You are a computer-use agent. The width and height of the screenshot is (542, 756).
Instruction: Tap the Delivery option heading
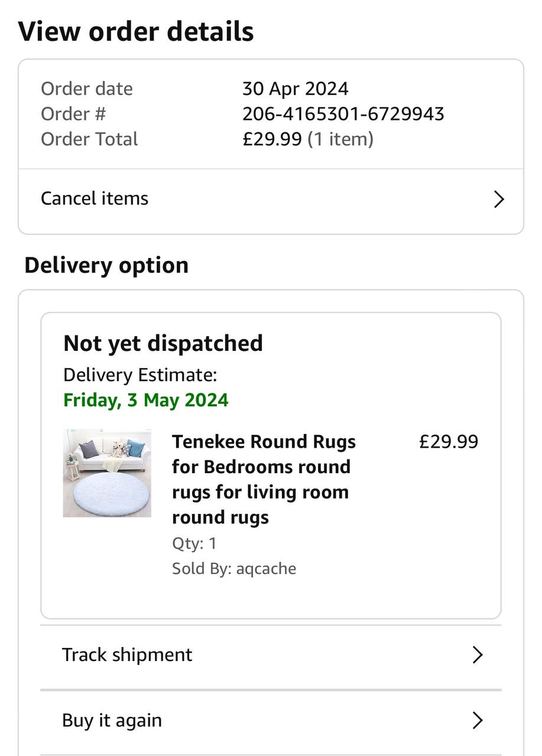[106, 265]
